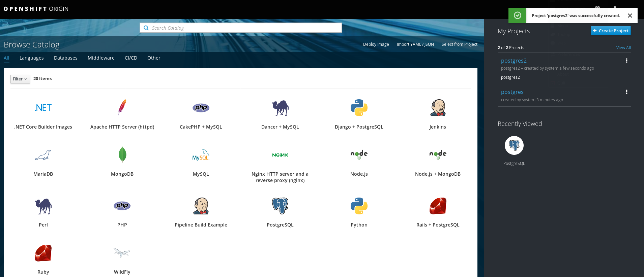Open actions menu for postgres project
The height and width of the screenshot is (277, 644).
[627, 92]
